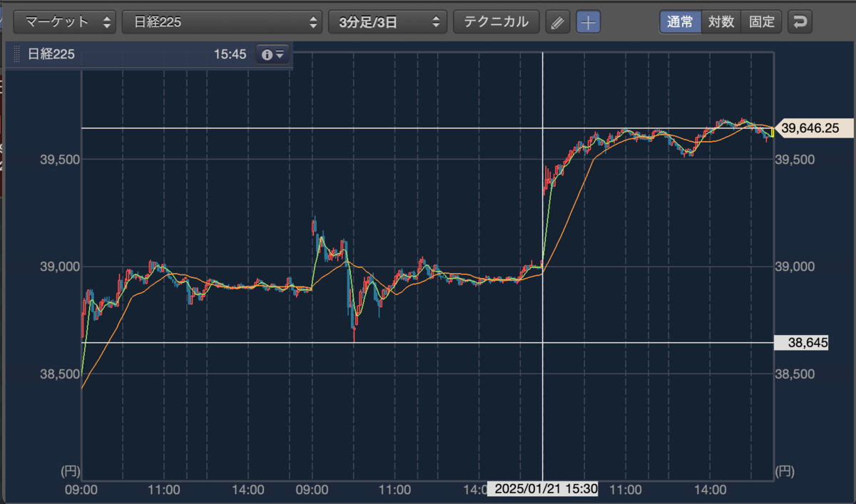The image size is (856, 504).
Task: Open the 日経225 symbol dropdown
Action: tap(222, 21)
